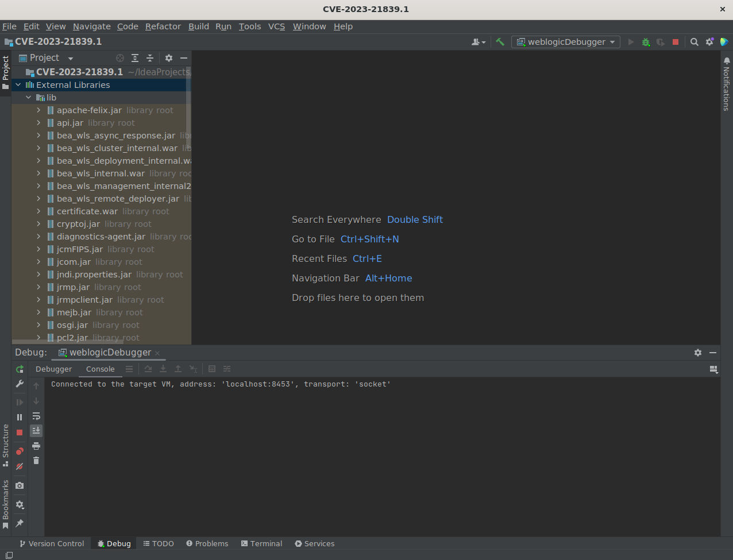Switch to the Debugger tab

click(54, 369)
